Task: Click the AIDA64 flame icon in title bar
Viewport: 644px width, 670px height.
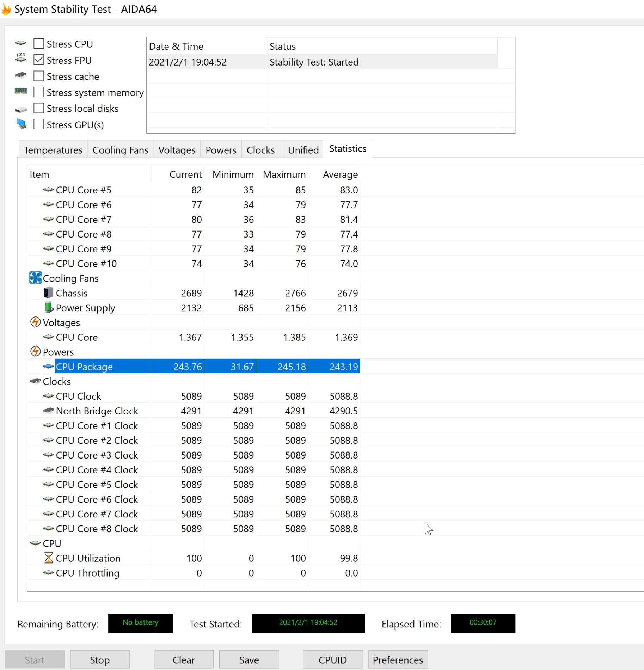Action: pyautogui.click(x=6, y=9)
